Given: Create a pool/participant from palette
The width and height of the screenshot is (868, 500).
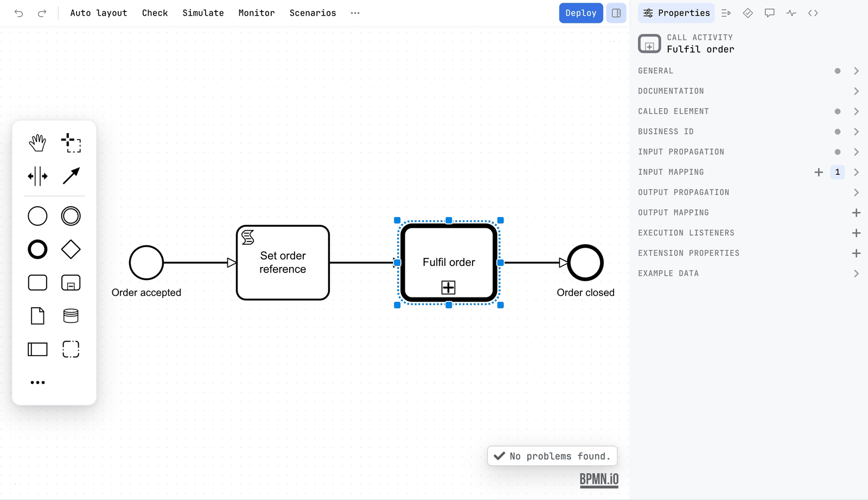Looking at the screenshot, I should [x=37, y=349].
